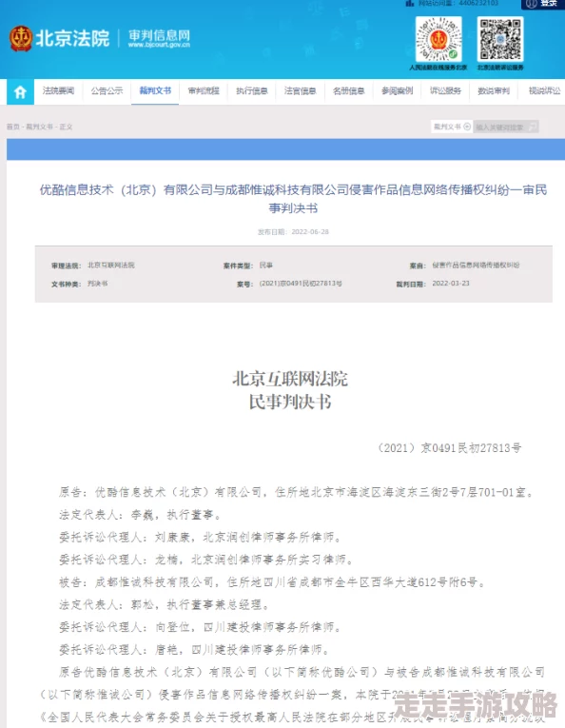Viewport: 565px width, 728px height.
Task: Click the case type value 民事
Action: tap(265, 266)
